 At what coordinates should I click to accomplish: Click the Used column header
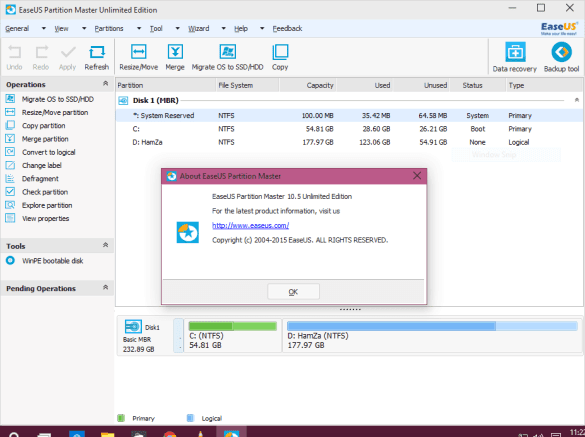click(365, 85)
